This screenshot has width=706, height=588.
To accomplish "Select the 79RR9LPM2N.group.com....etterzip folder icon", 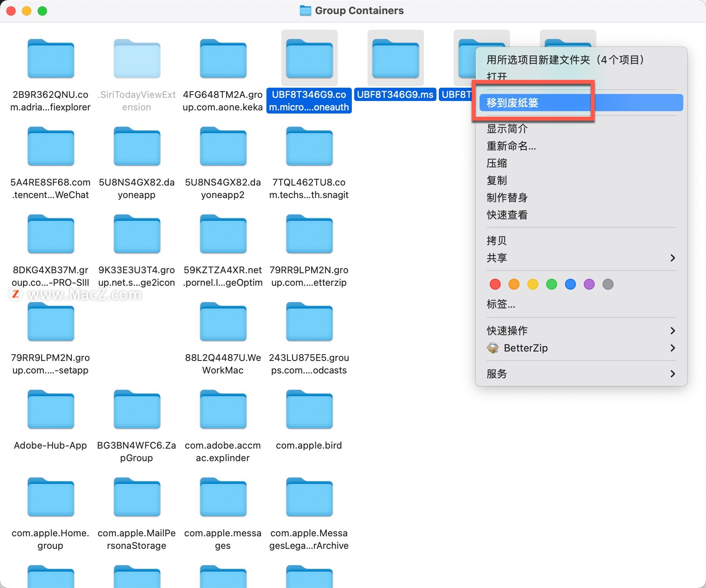I will [310, 234].
